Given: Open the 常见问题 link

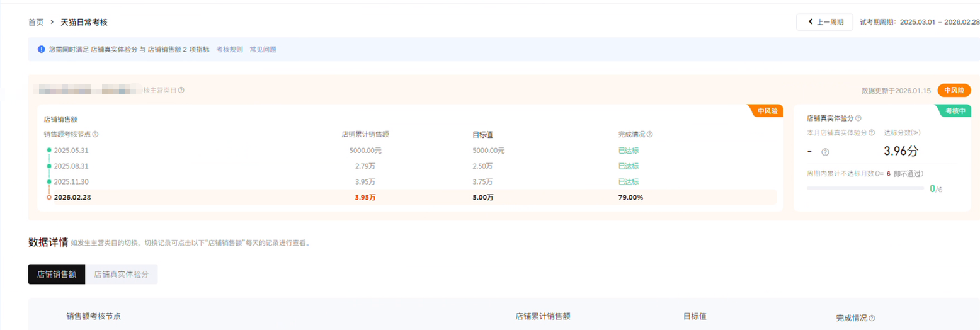Looking at the screenshot, I should pyautogui.click(x=263, y=49).
